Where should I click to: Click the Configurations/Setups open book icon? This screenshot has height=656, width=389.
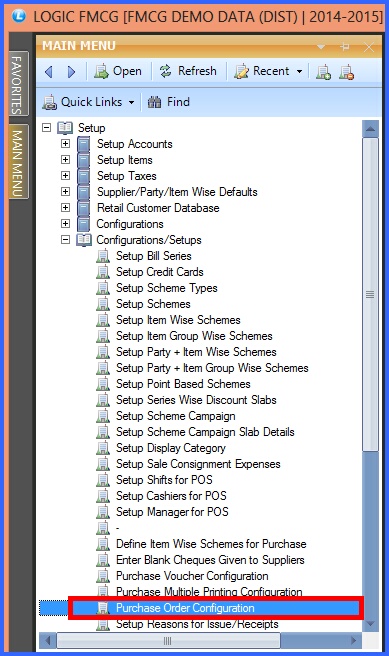click(x=84, y=240)
